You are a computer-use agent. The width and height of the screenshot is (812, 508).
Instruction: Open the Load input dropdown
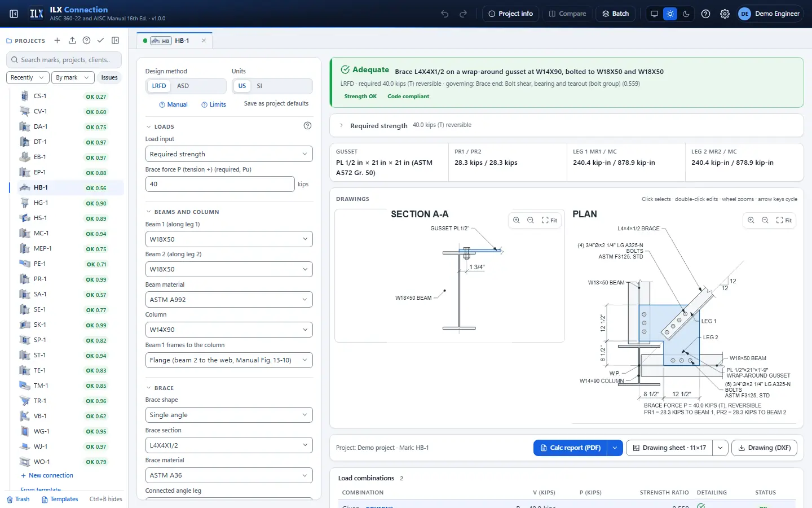coord(229,154)
